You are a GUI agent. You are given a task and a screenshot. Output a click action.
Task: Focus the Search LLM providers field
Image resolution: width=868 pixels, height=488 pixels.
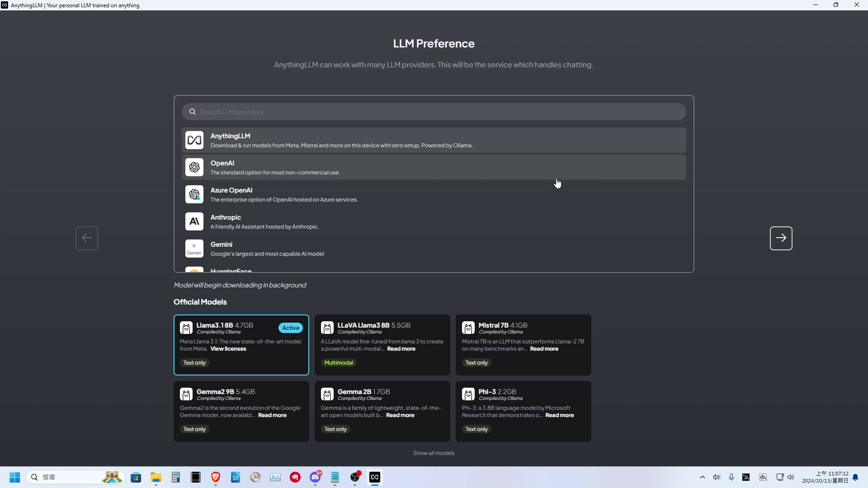click(x=434, y=112)
